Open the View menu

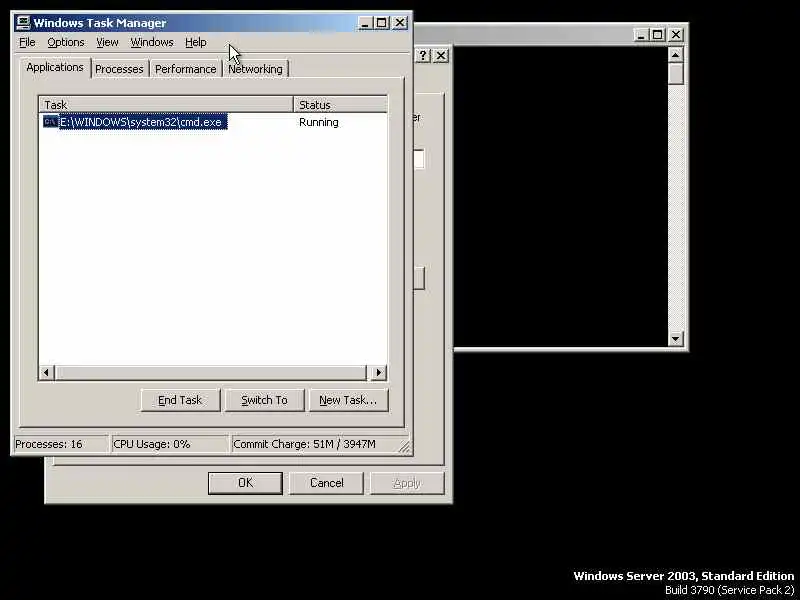(107, 42)
